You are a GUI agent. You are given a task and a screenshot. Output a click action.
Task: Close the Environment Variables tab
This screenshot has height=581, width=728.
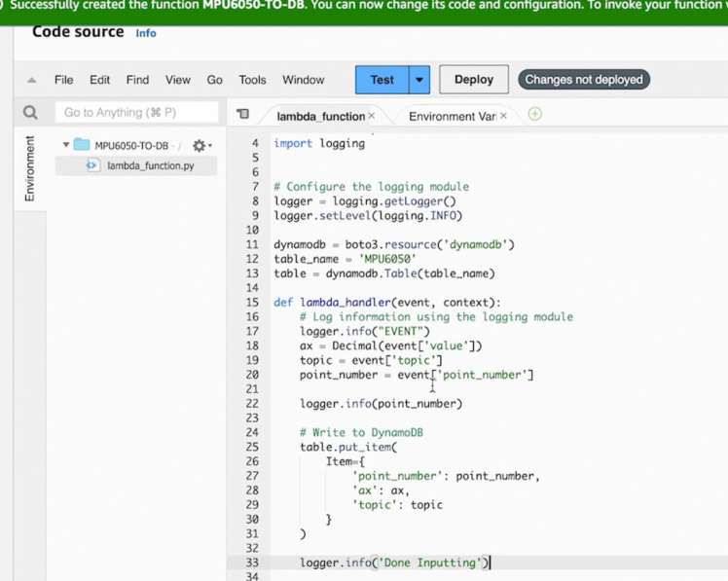click(503, 116)
